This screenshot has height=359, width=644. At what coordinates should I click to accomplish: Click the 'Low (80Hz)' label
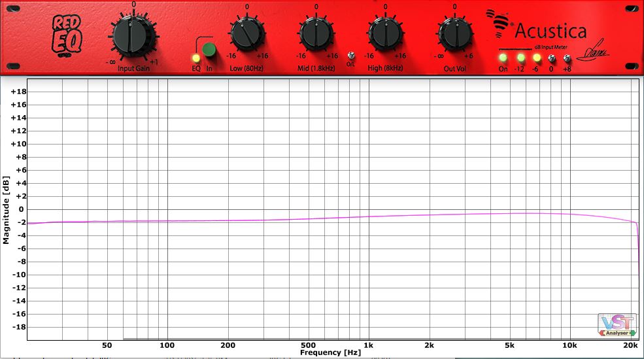click(x=246, y=69)
